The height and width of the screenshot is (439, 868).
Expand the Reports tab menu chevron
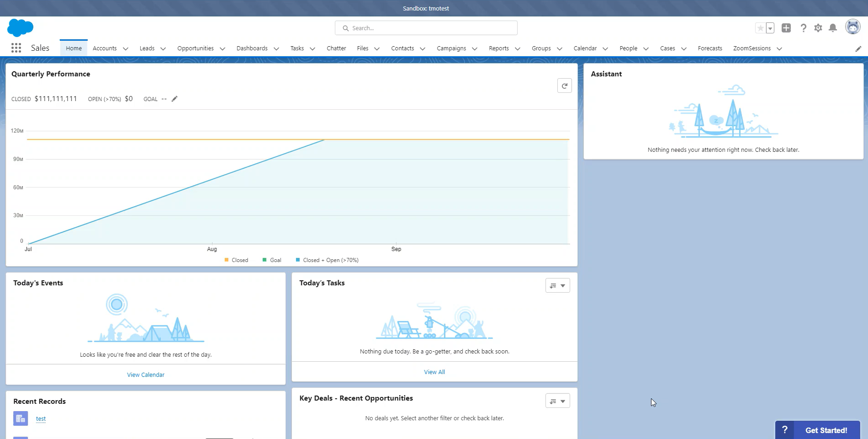pyautogui.click(x=518, y=49)
